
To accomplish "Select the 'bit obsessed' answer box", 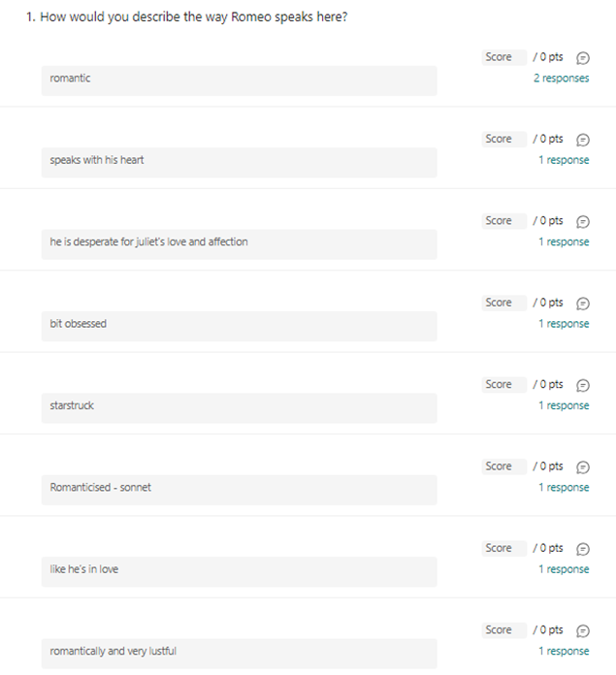I will click(x=240, y=326).
